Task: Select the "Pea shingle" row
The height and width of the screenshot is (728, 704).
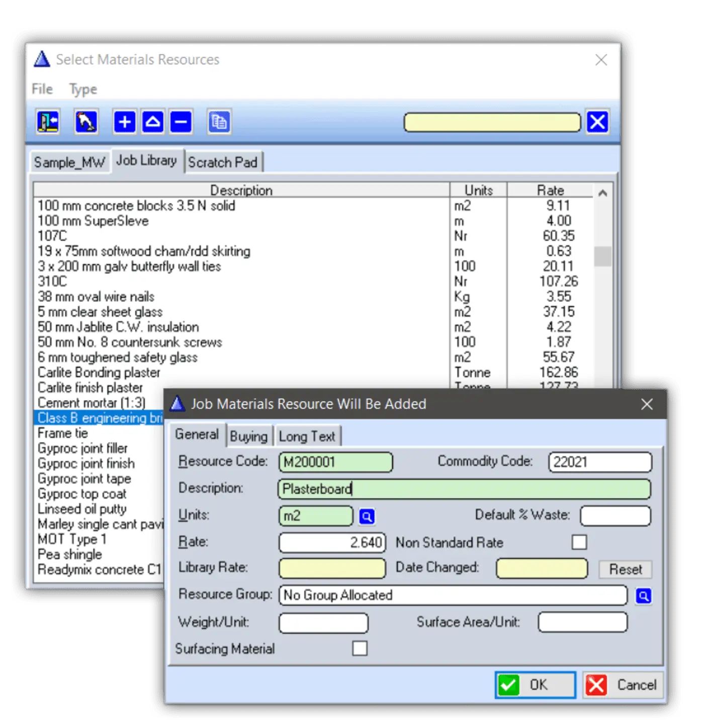Action: [x=100, y=554]
